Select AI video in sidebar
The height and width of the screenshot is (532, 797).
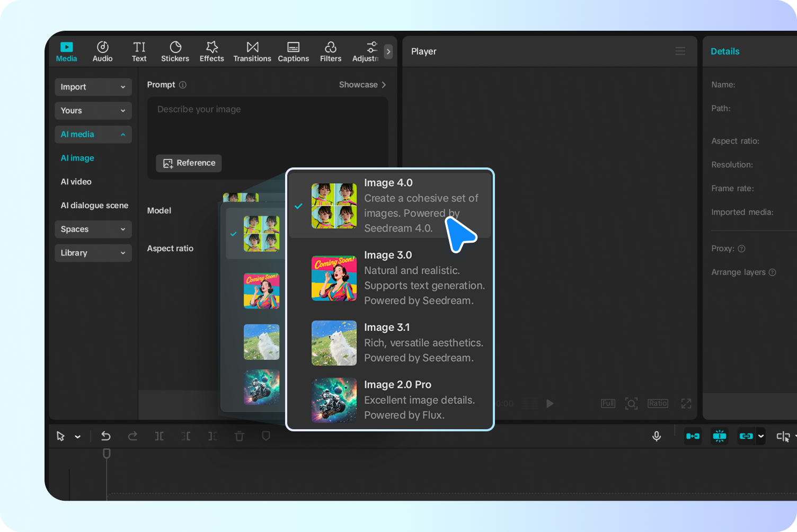(x=76, y=182)
